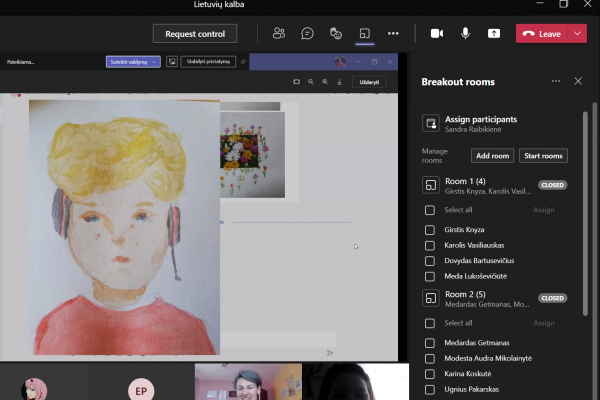Image resolution: width=600 pixels, height=400 pixels.
Task: Open the dropdown arrow next to Leave
Action: pos(577,34)
